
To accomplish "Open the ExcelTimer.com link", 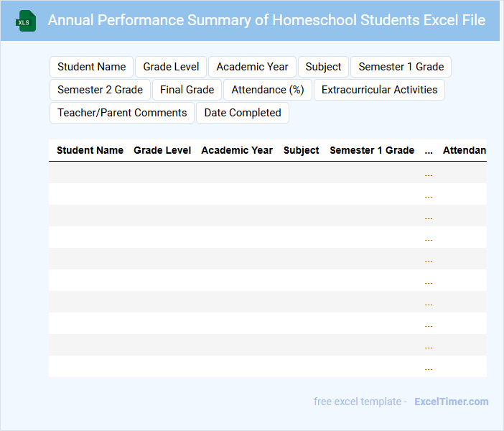I will point(451,402).
